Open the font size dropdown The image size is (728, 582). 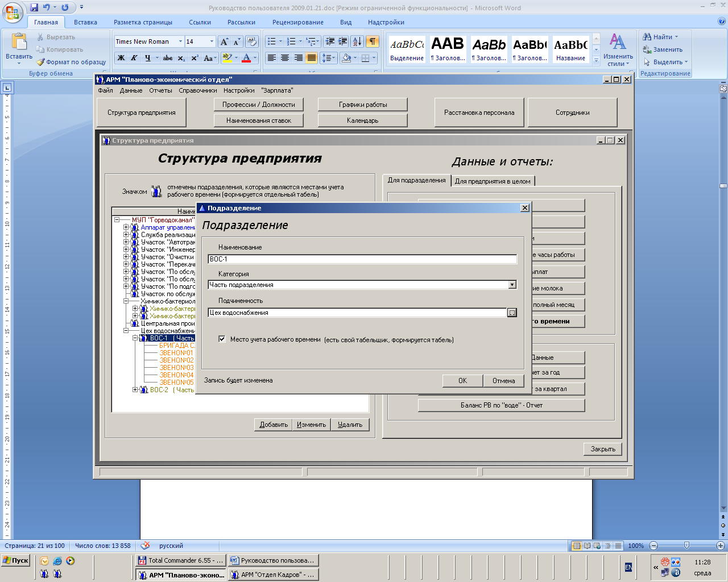tap(212, 41)
